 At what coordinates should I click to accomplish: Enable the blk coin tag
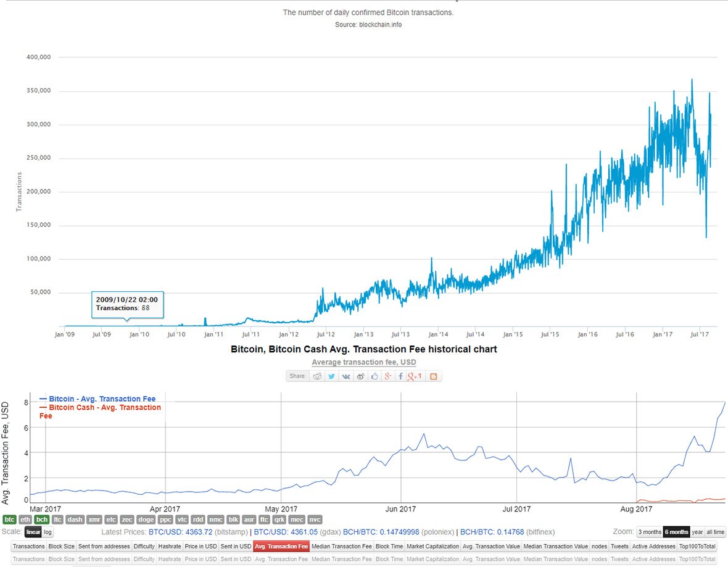click(234, 519)
